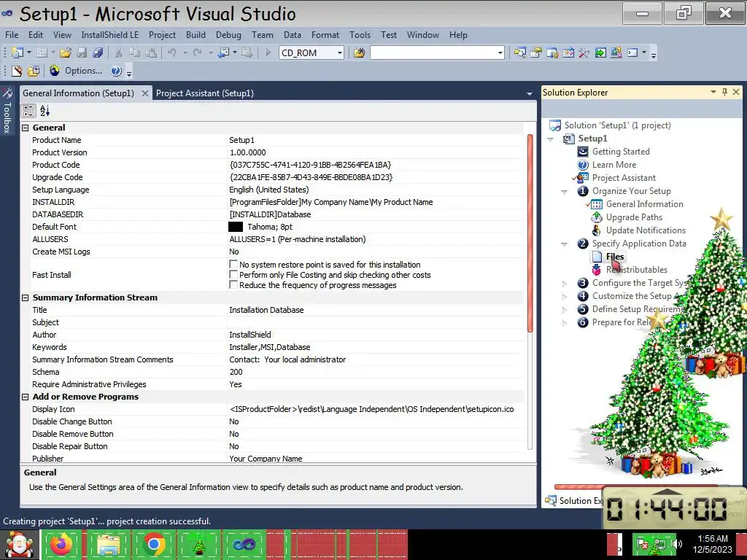Click the New Project toolbar icon
The height and width of the screenshot is (560, 747).
tap(18, 52)
